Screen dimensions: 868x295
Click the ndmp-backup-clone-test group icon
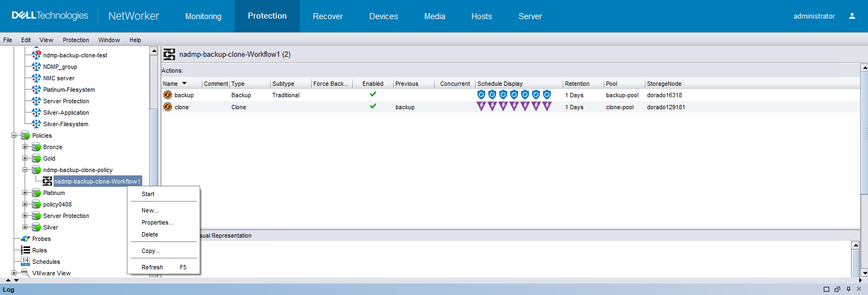pyautogui.click(x=36, y=55)
